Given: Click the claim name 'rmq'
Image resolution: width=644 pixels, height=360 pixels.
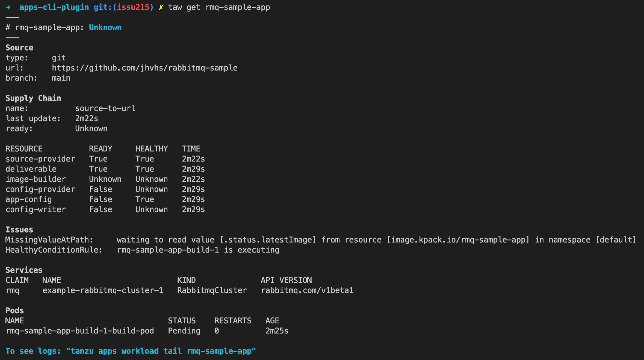Looking at the screenshot, I should point(13,291).
